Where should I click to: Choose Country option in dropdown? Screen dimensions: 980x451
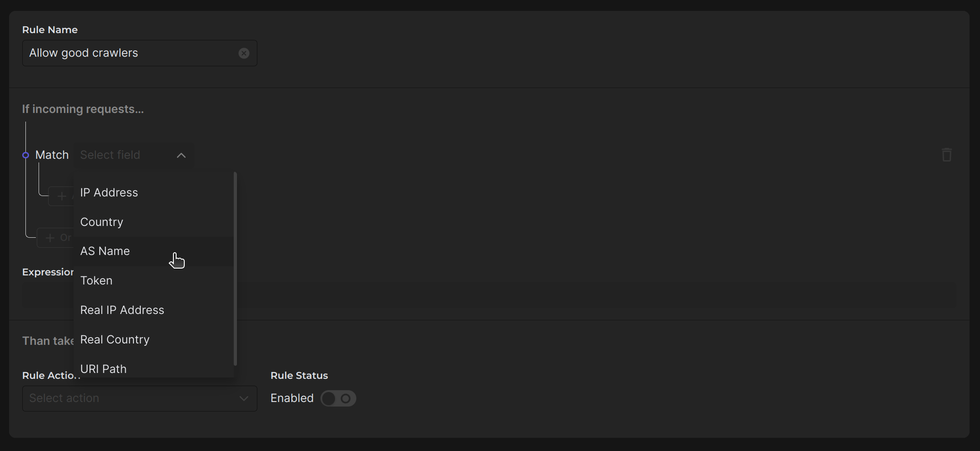102,222
